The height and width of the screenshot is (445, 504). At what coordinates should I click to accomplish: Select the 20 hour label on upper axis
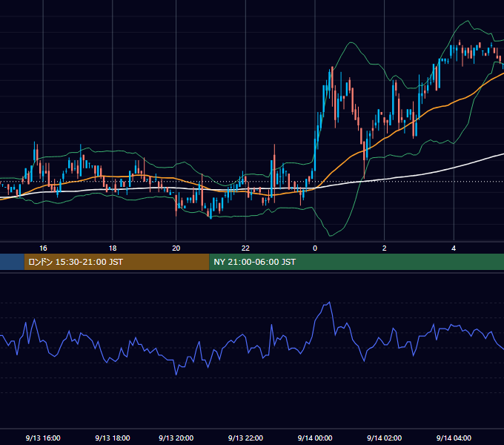[176, 248]
